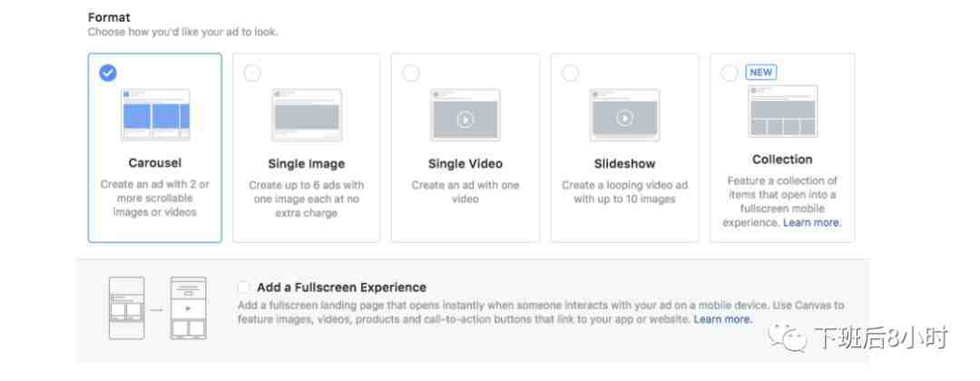The image size is (980, 381).
Task: Click the Carousel format preview icon
Action: 156,114
